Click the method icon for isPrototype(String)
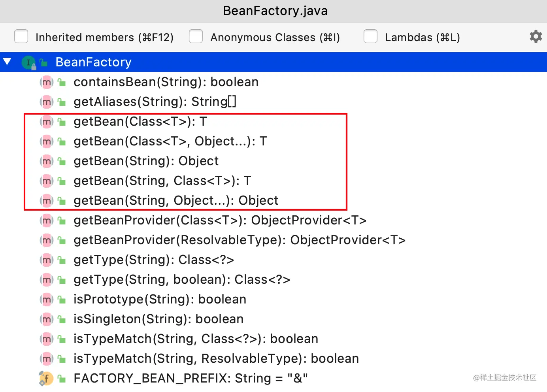 click(x=47, y=300)
